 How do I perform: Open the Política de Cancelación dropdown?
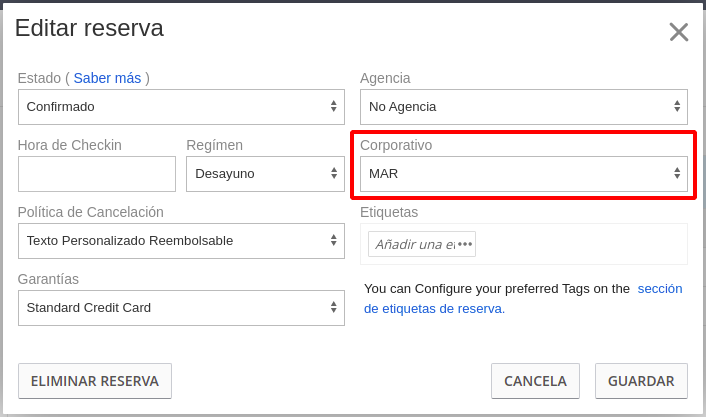coord(181,241)
